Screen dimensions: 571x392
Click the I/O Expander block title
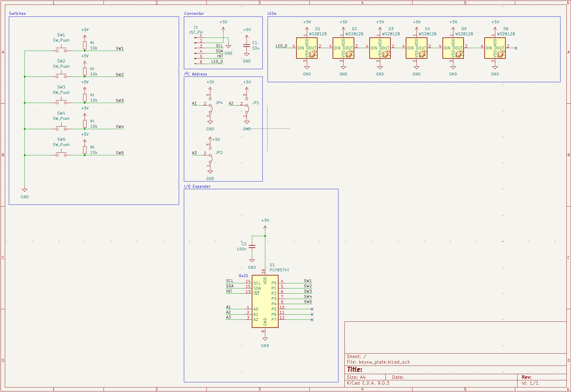pos(197,186)
